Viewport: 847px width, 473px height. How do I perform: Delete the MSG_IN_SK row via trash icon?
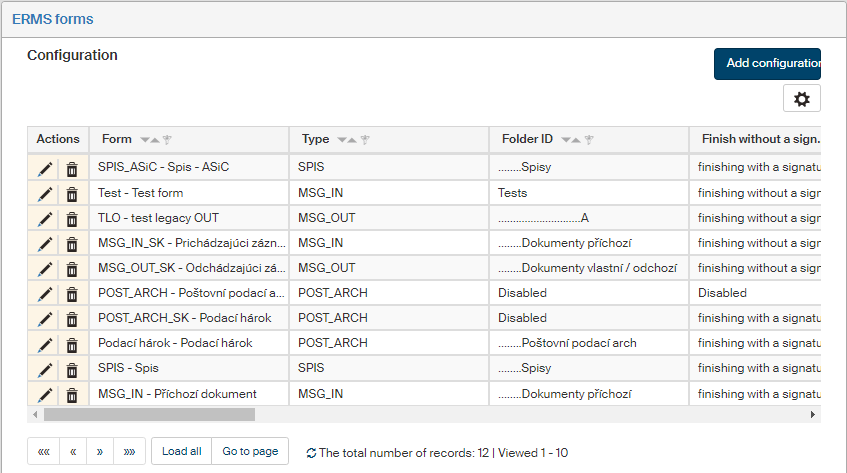pos(72,244)
